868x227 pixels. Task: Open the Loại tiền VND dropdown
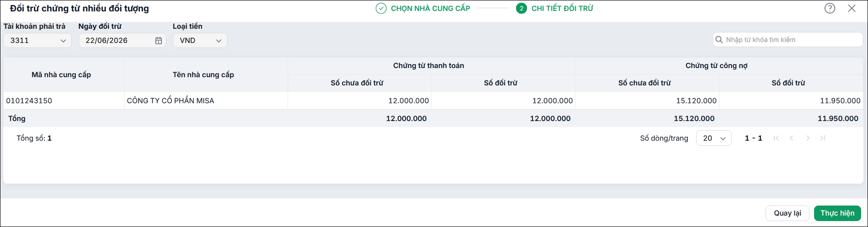[200, 41]
